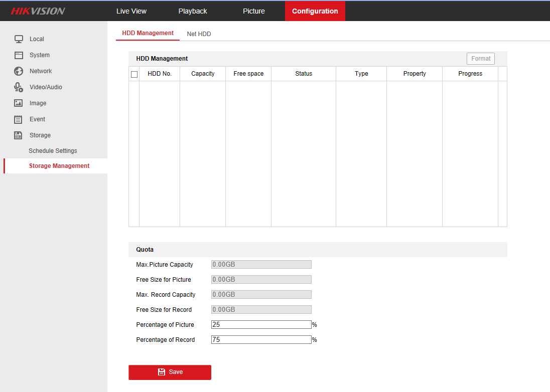Screen dimensions: 550x392
Task: Click the Storage floppy disk icon
Action: (19, 135)
